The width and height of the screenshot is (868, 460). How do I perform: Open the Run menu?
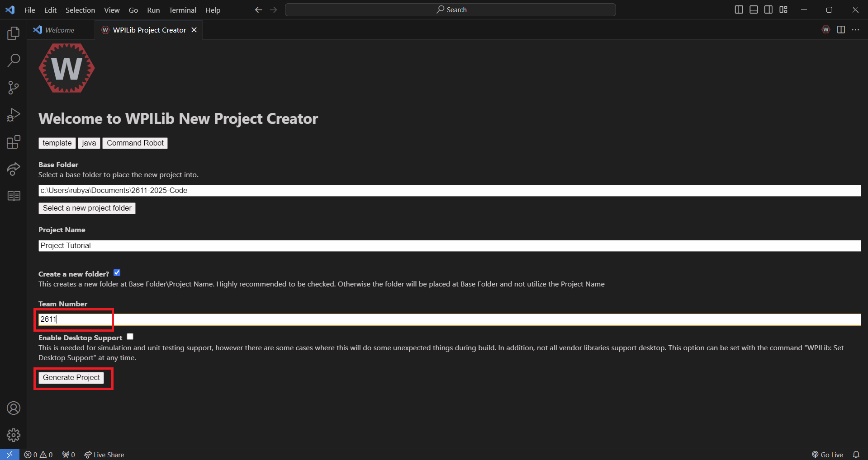(153, 10)
